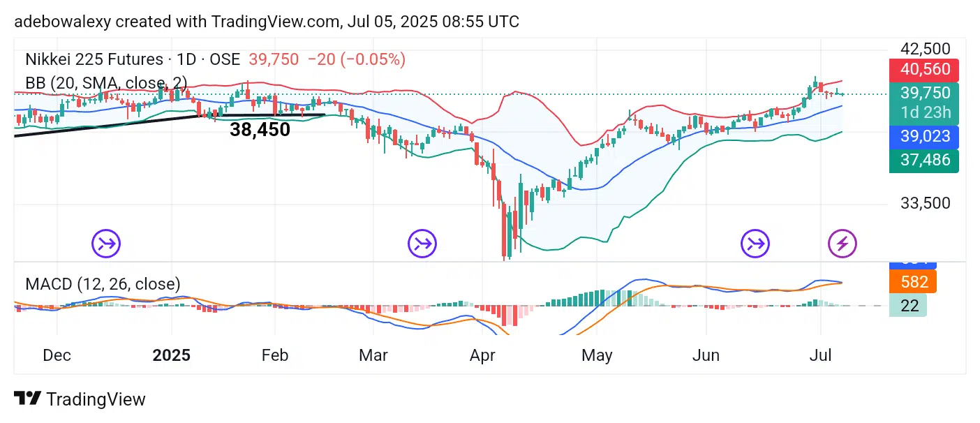Click the purple lightning bolt icon above July
The width and height of the screenshot is (980, 423).
point(842,244)
